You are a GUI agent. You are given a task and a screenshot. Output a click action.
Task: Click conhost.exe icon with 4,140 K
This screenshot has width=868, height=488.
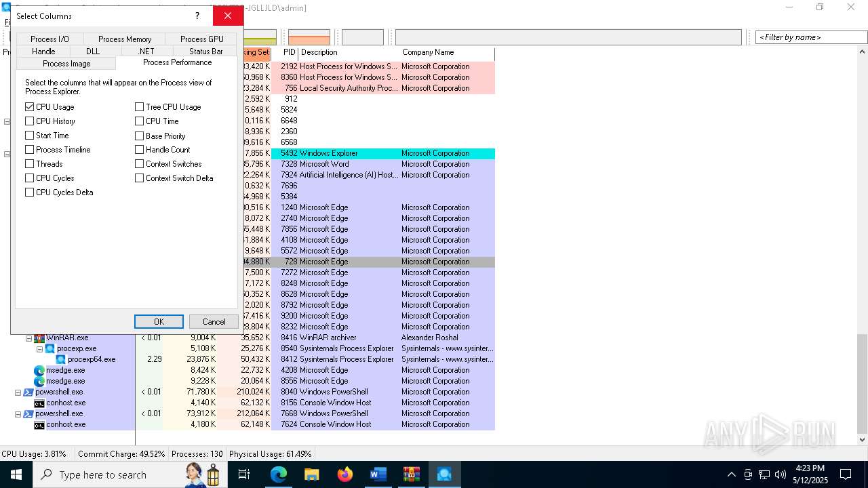(39, 403)
